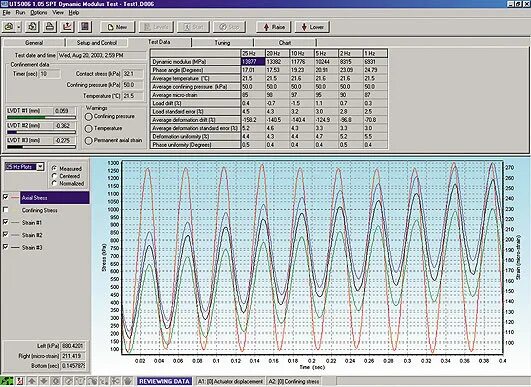Image resolution: width=531 pixels, height=387 pixels.
Task: Click the Raise actuator button
Action: click(274, 27)
